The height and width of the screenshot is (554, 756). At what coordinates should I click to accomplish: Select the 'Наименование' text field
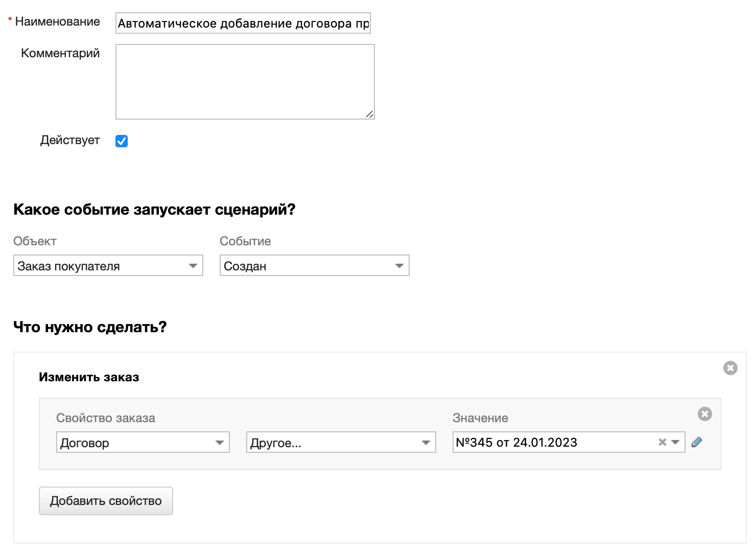coord(243,22)
